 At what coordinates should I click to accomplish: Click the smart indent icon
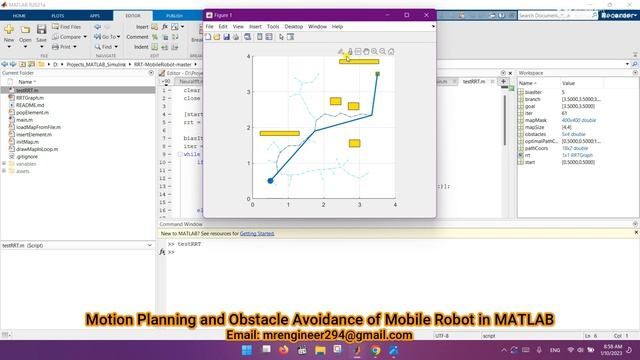coord(155,47)
